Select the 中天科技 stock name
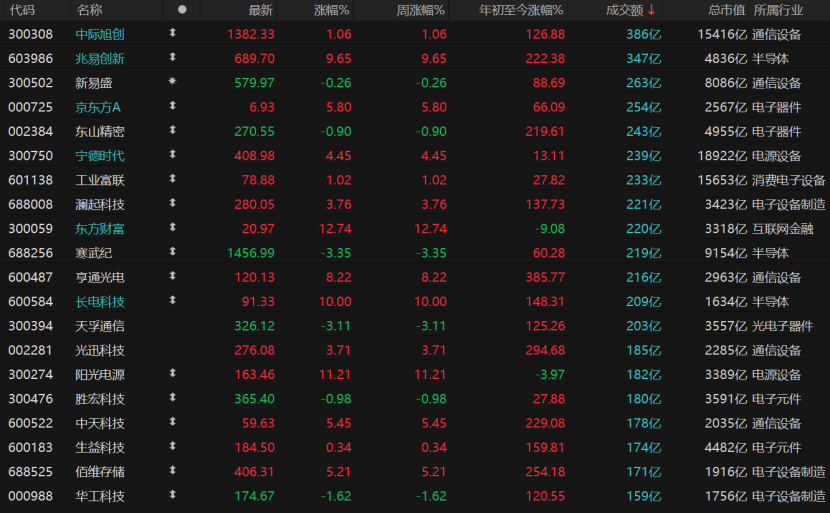The image size is (830, 513). 100,424
